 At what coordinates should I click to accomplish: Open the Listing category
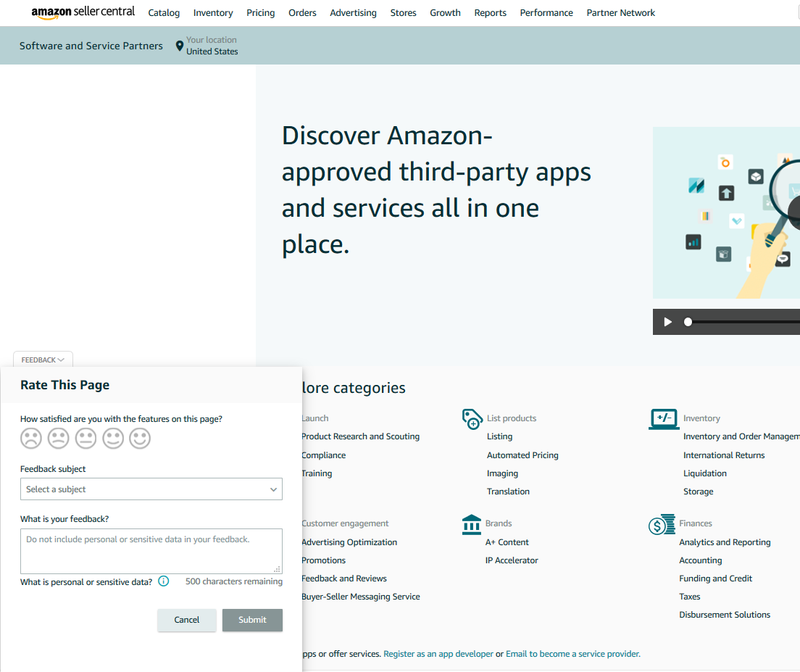click(x=499, y=437)
